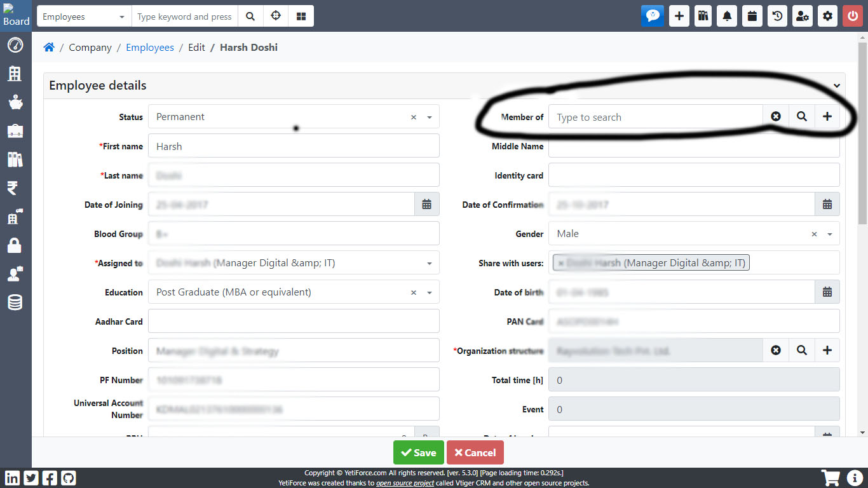This screenshot has height=488, width=868.
Task: Click the Member of search input
Action: coord(656,117)
